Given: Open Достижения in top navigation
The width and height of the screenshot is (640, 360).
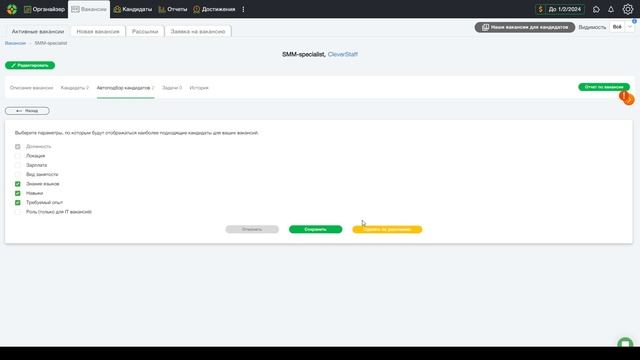Looking at the screenshot, I should [214, 9].
